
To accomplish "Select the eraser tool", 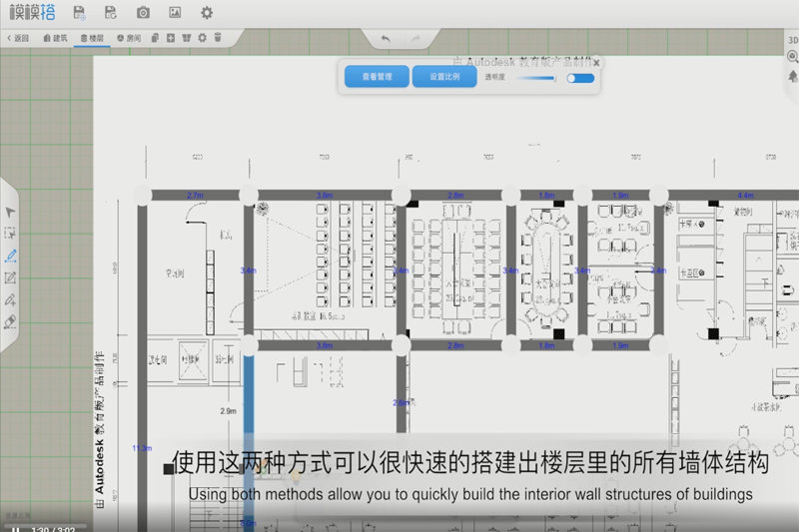I will [11, 321].
